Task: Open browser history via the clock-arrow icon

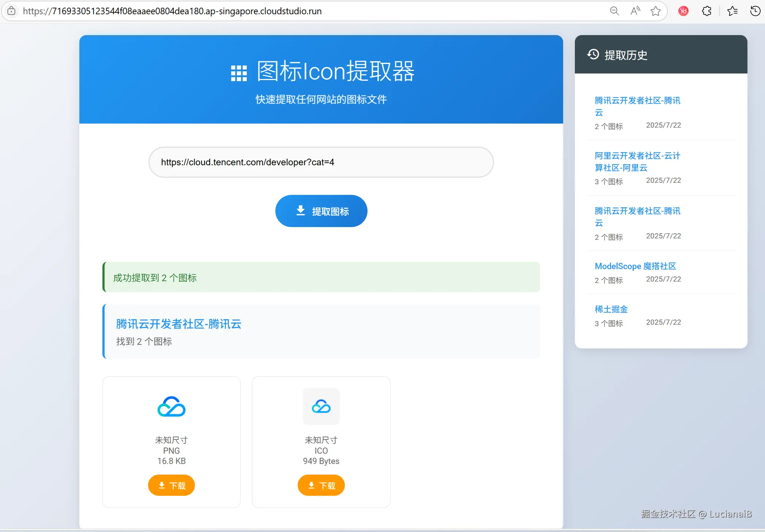Action: 754,11
